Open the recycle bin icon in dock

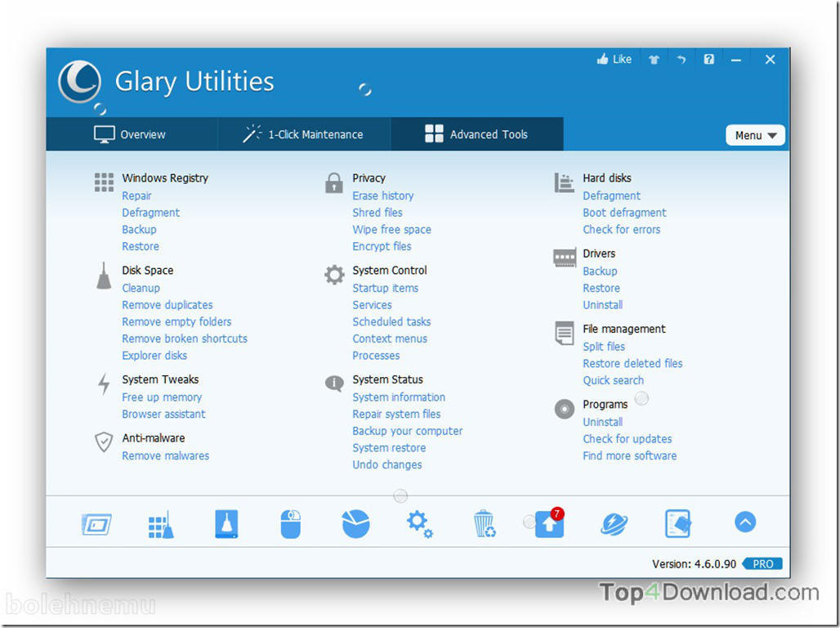point(485,524)
